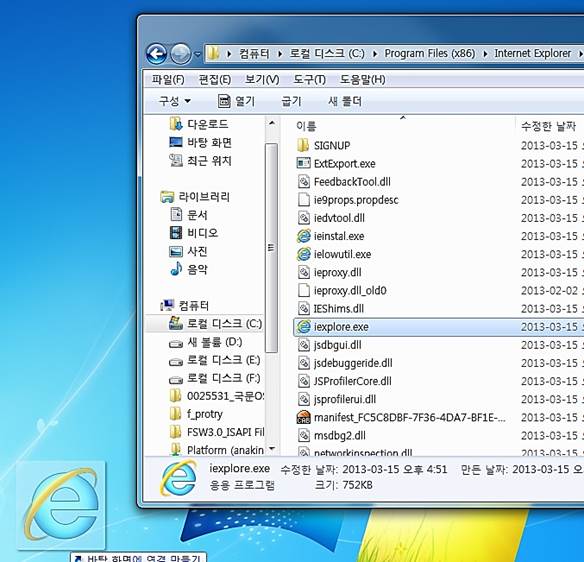This screenshot has height=562, width=584.
Task: Expand the arrow after 컴퓨터 in address bar
Action: (x=280, y=54)
